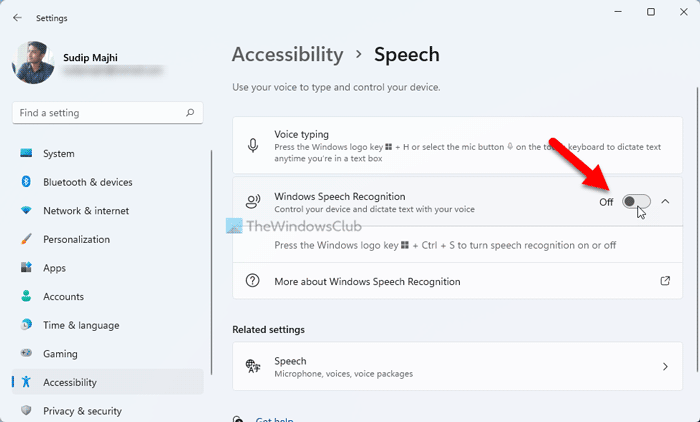The width and height of the screenshot is (700, 422).
Task: Close the Settings window
Action: (x=683, y=12)
